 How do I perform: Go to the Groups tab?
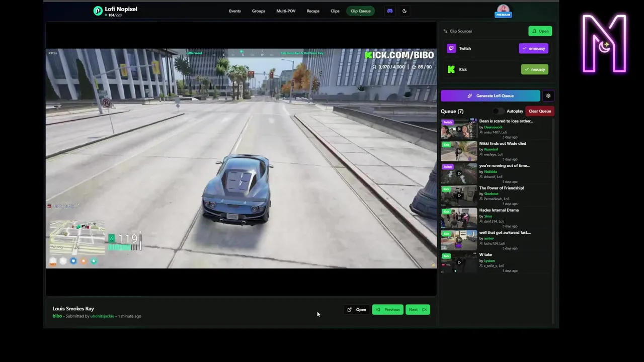point(259,11)
